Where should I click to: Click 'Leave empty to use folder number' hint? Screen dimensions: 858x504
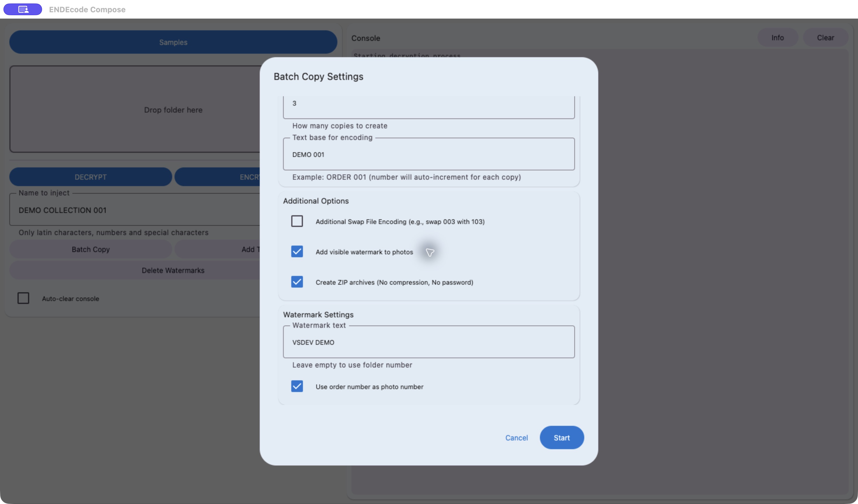[352, 365]
